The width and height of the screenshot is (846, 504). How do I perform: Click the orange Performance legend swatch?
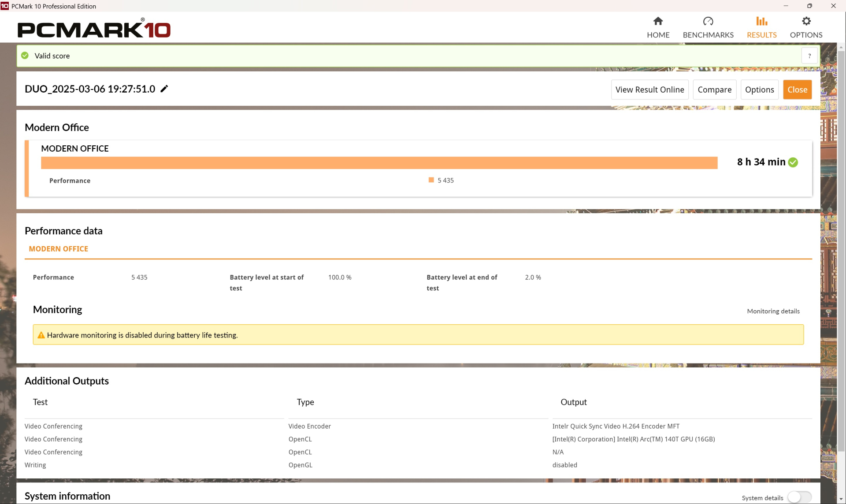coord(431,180)
